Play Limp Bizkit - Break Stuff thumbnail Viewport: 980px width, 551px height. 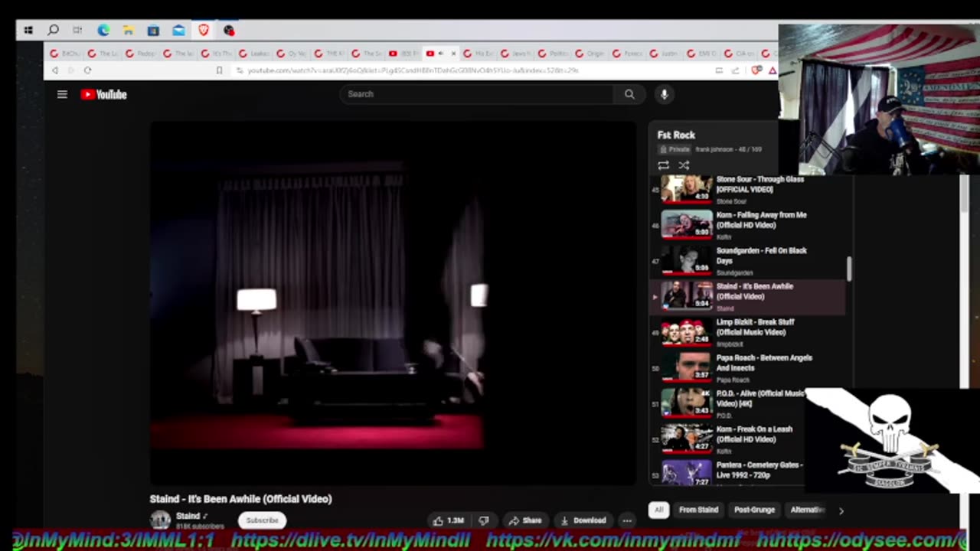(x=686, y=331)
